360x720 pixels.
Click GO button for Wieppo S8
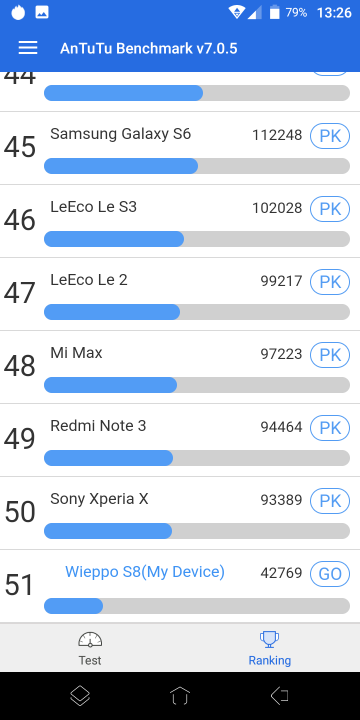click(x=330, y=574)
